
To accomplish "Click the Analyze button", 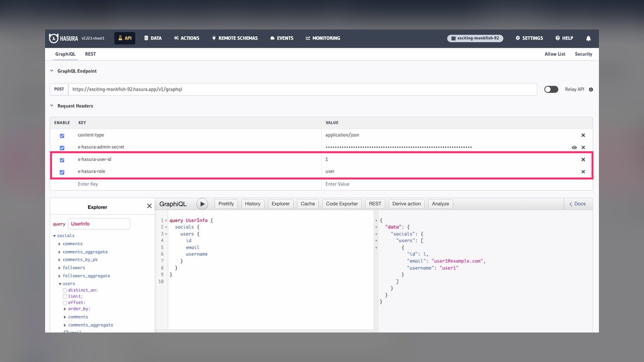I will [x=441, y=204].
